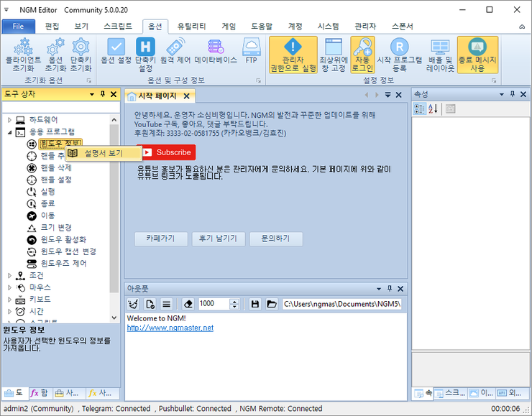
Task: Click eraser icon in output toolbar
Action: (188, 304)
